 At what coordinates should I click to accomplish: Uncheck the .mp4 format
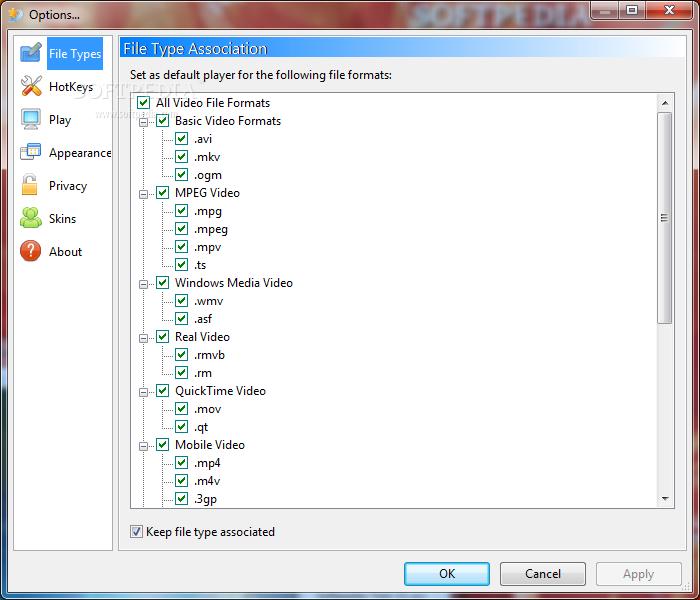click(x=181, y=463)
